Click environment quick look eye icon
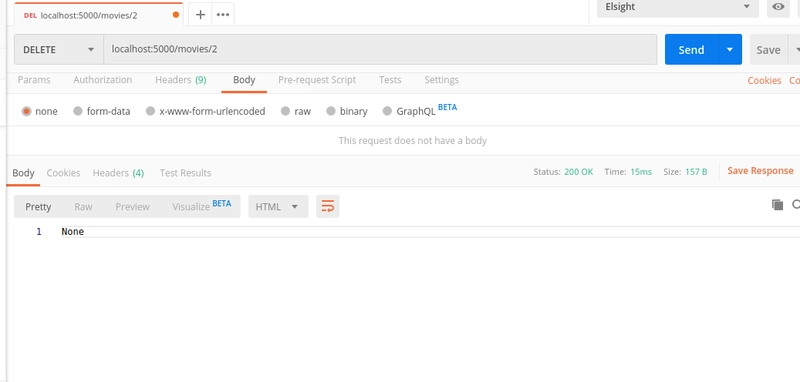This screenshot has width=800, height=382. pyautogui.click(x=778, y=7)
